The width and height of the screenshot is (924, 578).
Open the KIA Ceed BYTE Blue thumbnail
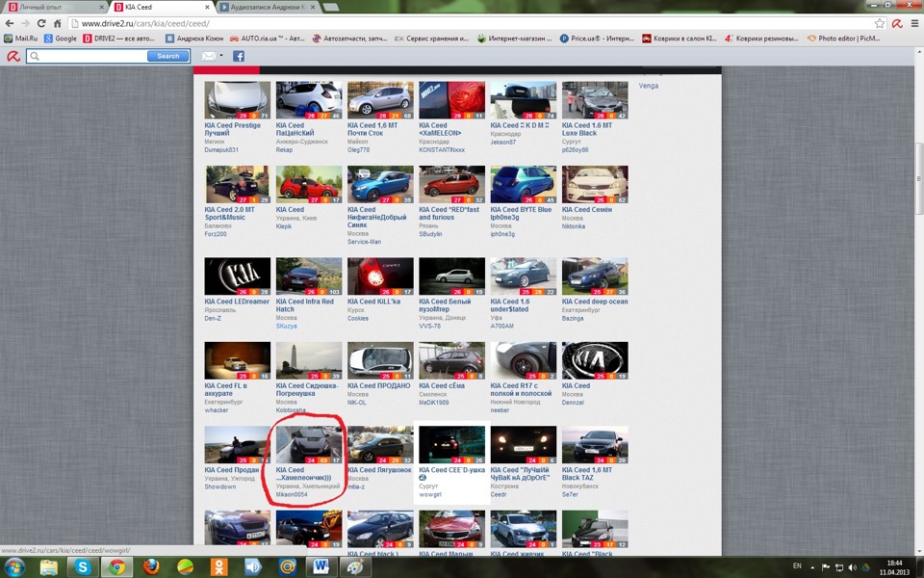523,185
